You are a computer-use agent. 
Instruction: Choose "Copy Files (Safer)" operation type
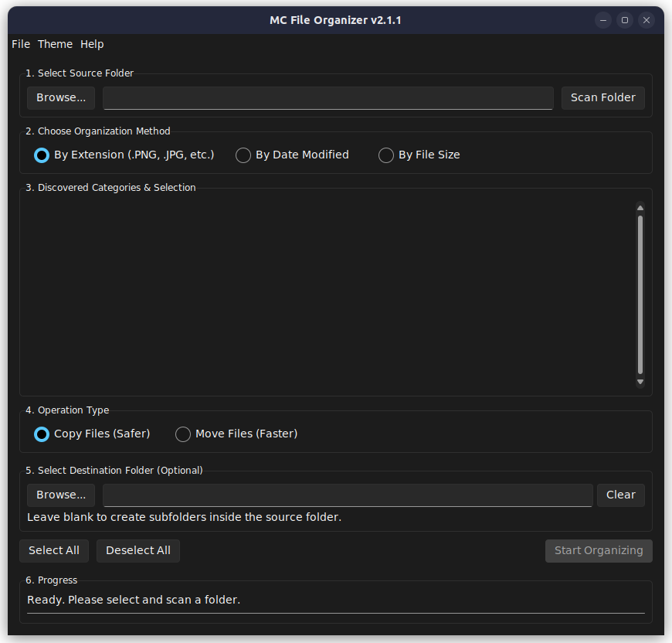(x=41, y=434)
